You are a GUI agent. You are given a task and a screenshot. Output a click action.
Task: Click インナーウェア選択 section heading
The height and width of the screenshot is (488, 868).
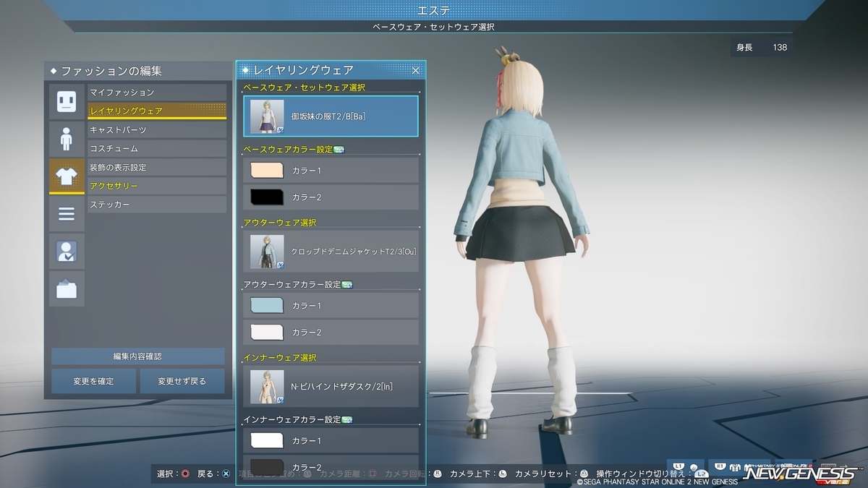point(280,358)
